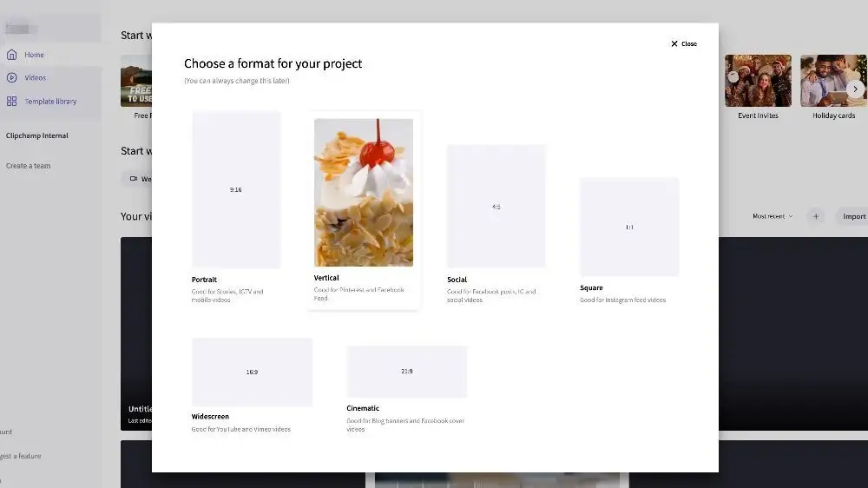The height and width of the screenshot is (488, 868).
Task: Choose the Vertical format with dessert preview
Action: click(363, 192)
